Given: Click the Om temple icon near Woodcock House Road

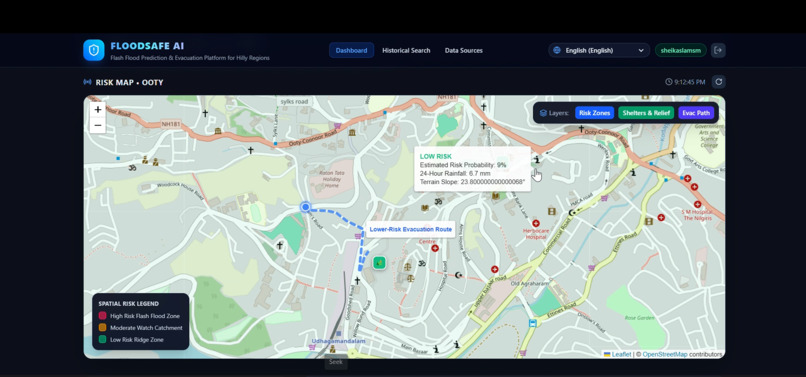Looking at the screenshot, I should click(x=132, y=168).
